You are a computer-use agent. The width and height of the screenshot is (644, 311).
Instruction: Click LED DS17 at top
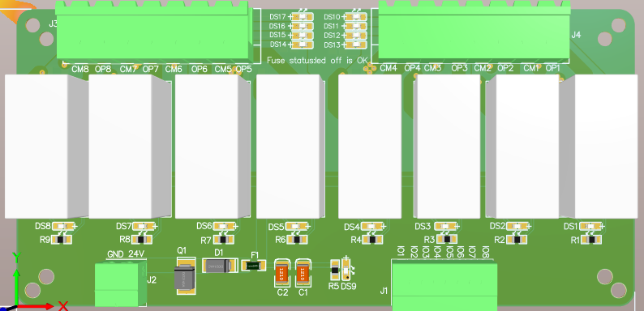tap(303, 17)
